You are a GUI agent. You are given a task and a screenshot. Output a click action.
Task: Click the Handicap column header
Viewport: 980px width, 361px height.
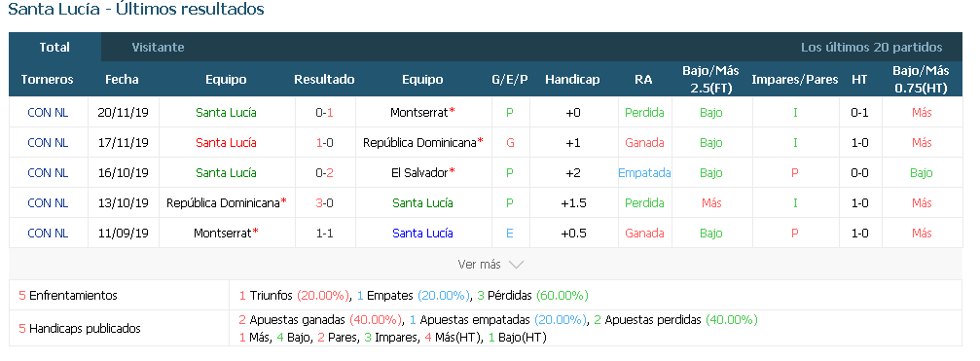(572, 80)
